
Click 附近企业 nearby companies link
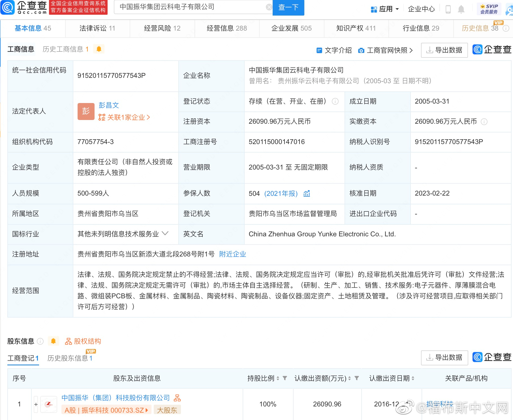tap(233, 254)
